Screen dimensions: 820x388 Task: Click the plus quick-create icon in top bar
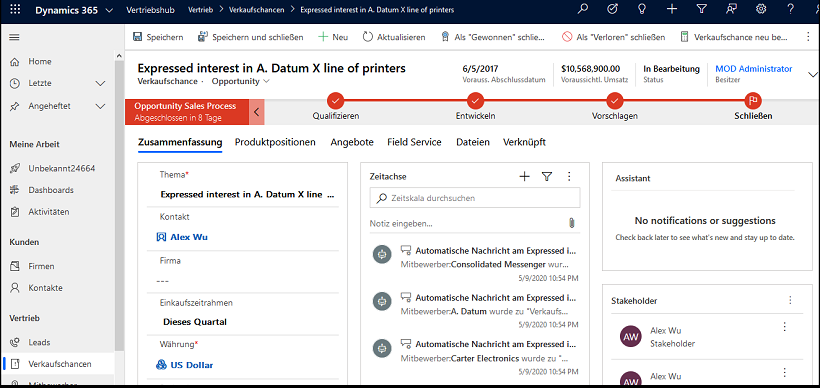672,9
